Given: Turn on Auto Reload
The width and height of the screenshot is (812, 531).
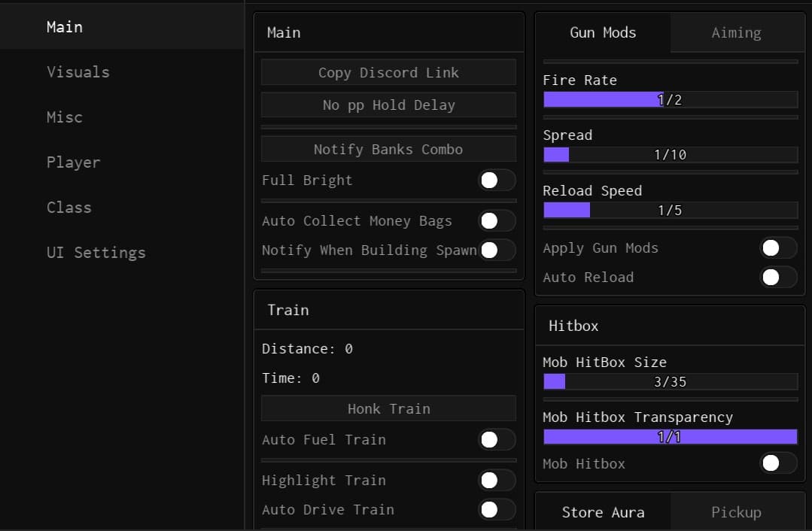Looking at the screenshot, I should [778, 278].
